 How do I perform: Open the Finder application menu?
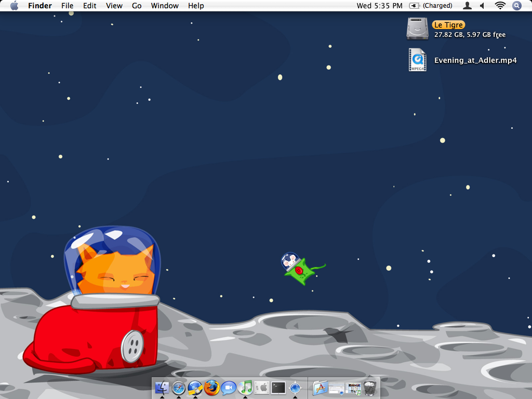[40, 6]
